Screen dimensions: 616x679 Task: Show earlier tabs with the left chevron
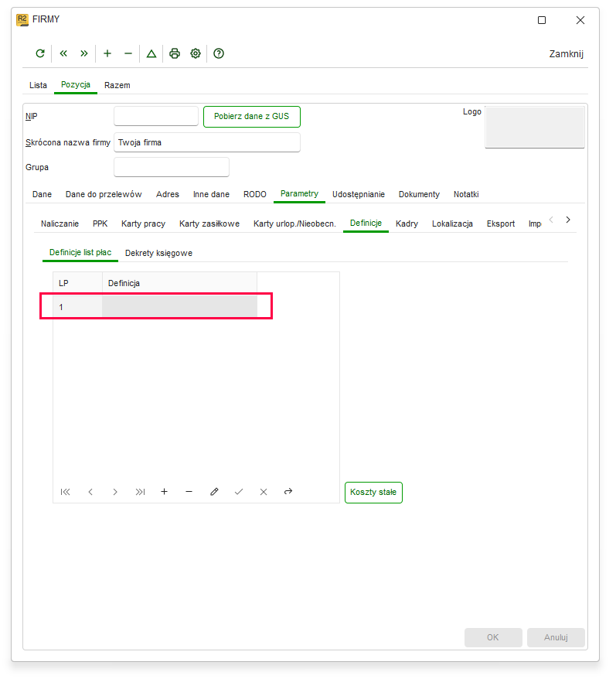pyautogui.click(x=551, y=220)
